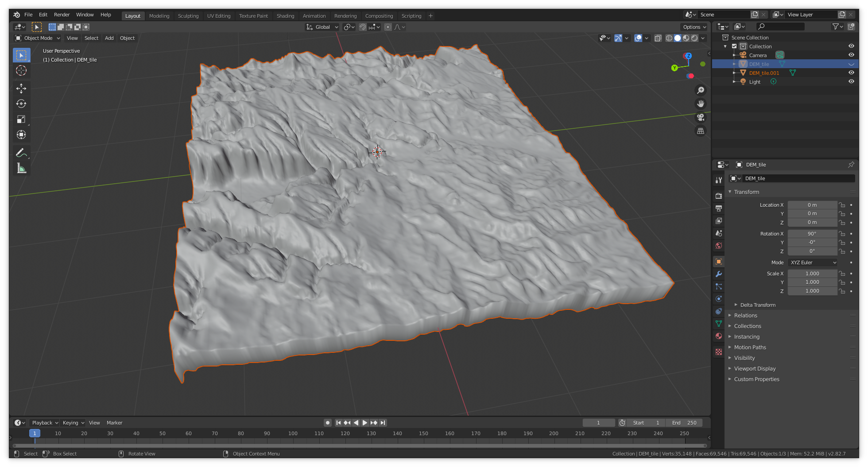Activate the Measure tool
Image resolution: width=868 pixels, height=467 pixels.
(x=21, y=168)
